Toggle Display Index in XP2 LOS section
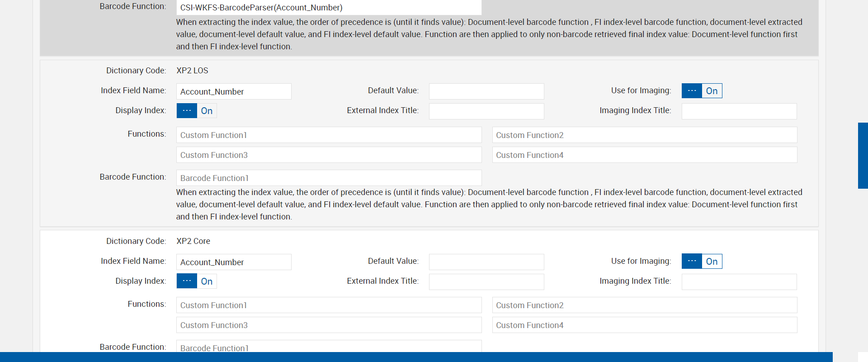The image size is (868, 362). pyautogui.click(x=197, y=111)
